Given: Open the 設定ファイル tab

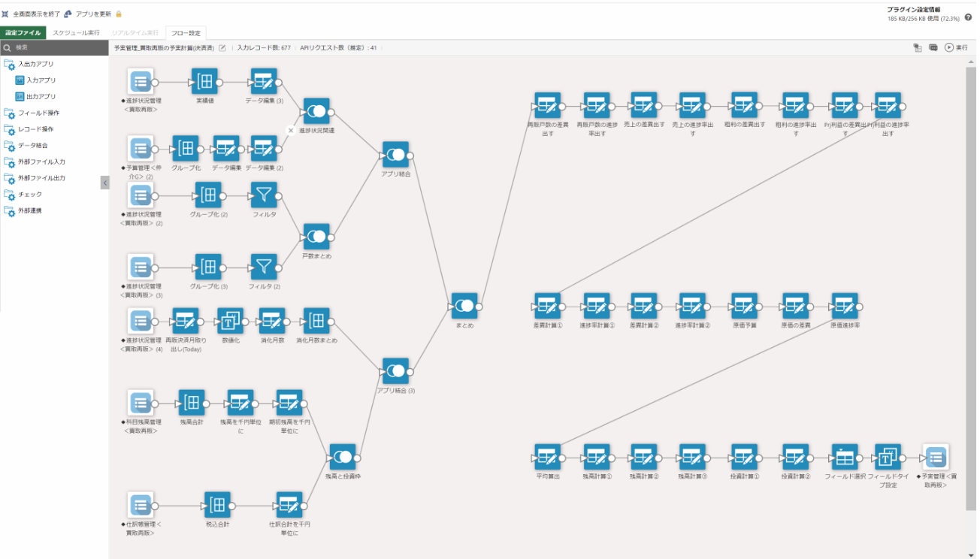Looking at the screenshot, I should click(23, 33).
